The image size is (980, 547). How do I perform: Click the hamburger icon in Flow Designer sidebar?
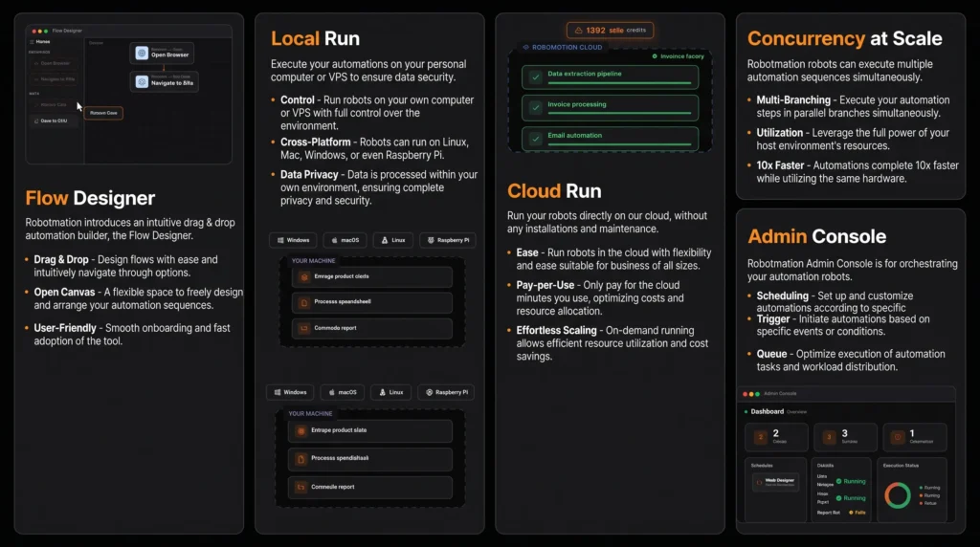click(32, 42)
